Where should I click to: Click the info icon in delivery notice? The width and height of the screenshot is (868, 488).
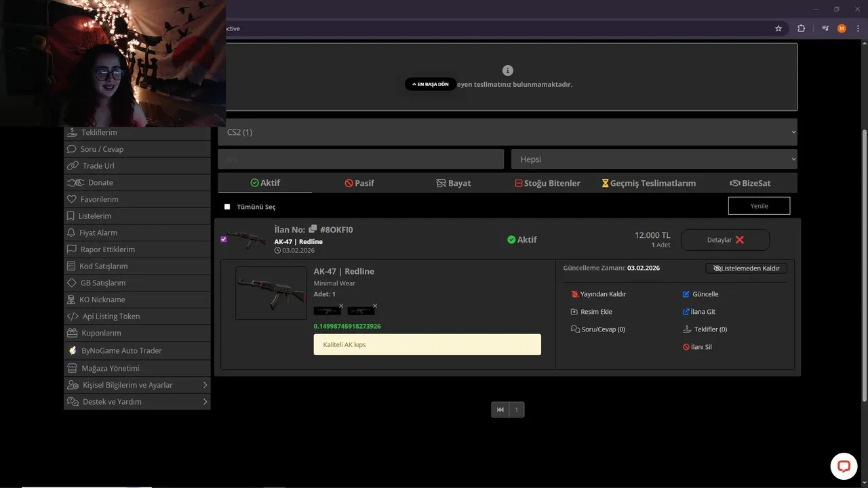(x=508, y=70)
